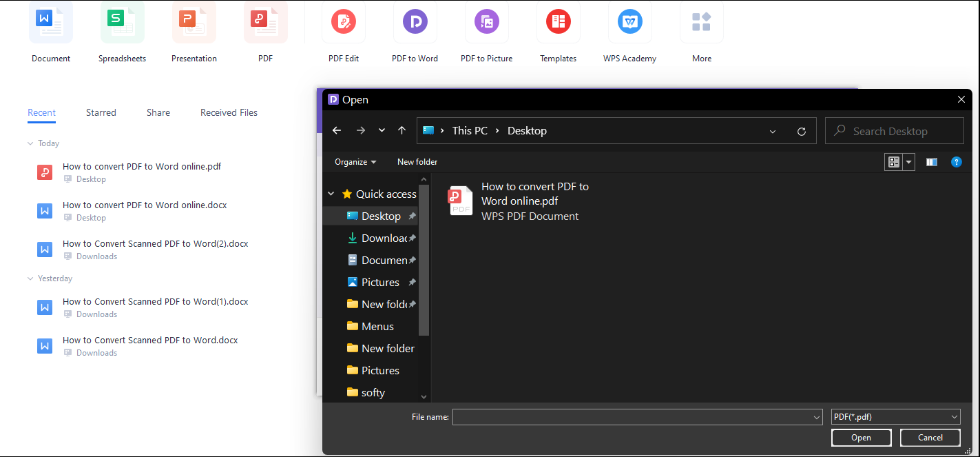
Task: Open recent file How to Convert Scanned PDF to Word(1).docx
Action: tap(156, 301)
